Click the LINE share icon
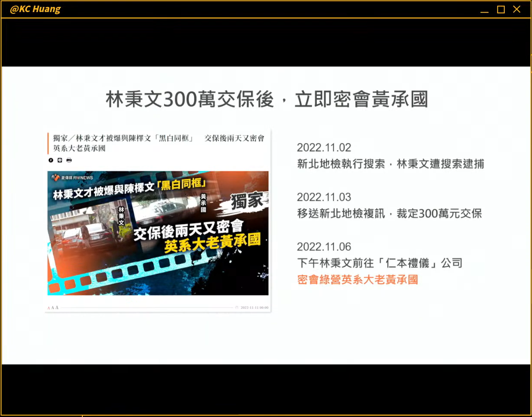The height and width of the screenshot is (417, 532). point(60,160)
